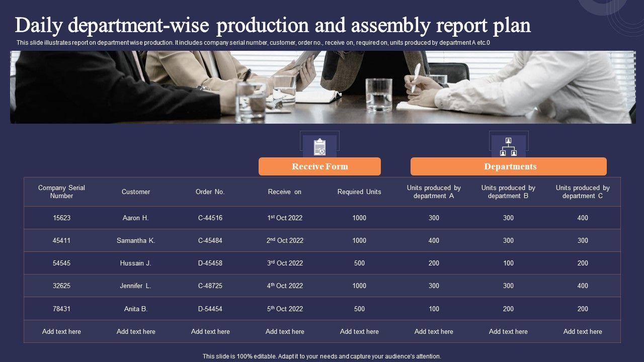Click department C value 400 for Jennifer L.
Image resolution: width=644 pixels, height=362 pixels.
pyautogui.click(x=583, y=286)
